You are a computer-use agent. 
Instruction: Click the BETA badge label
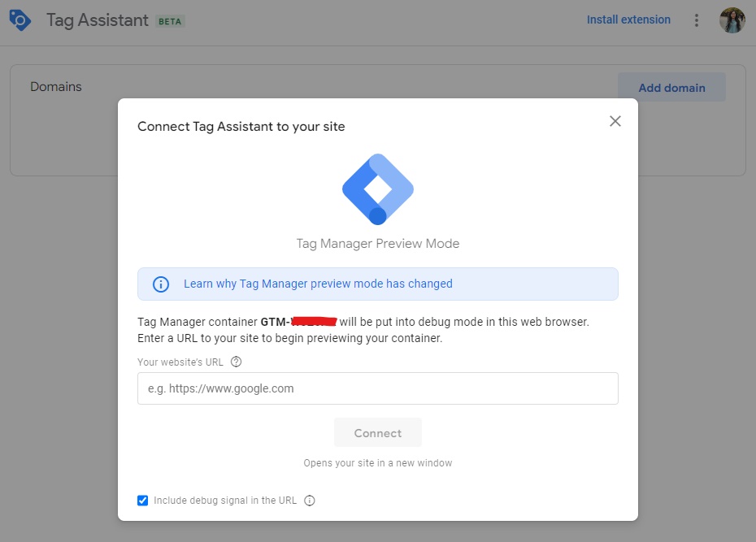(170, 22)
